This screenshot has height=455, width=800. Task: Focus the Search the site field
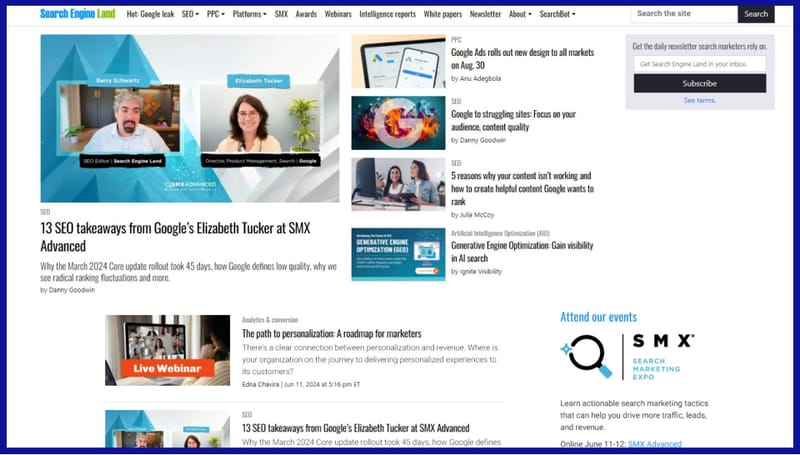pos(683,14)
